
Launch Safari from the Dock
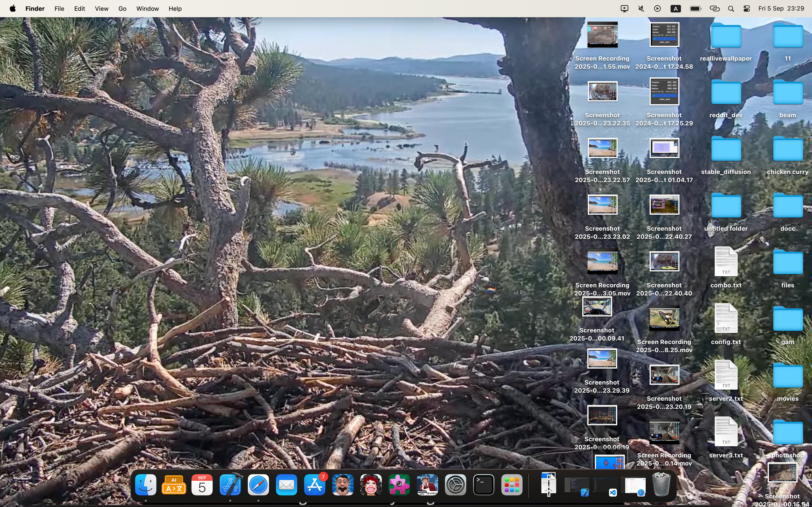coord(258,485)
